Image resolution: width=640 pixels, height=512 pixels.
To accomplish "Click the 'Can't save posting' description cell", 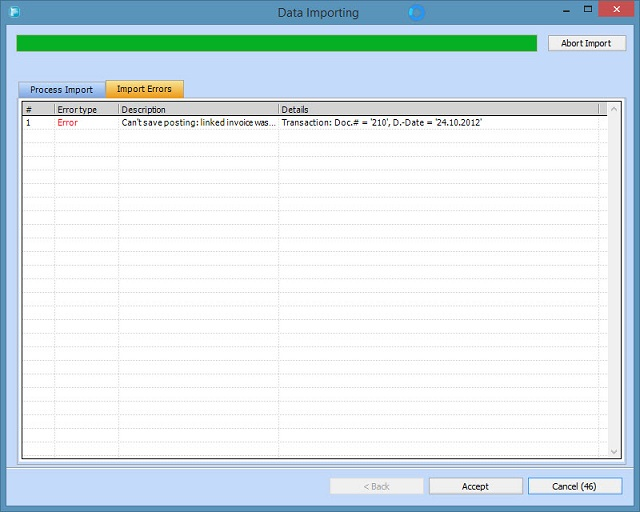I will coord(197,122).
